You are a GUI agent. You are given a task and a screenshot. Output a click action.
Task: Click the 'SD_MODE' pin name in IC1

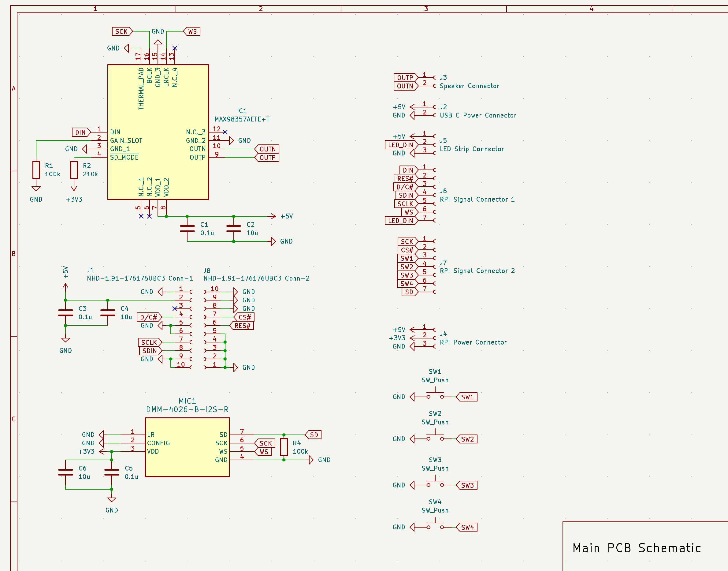click(x=124, y=157)
